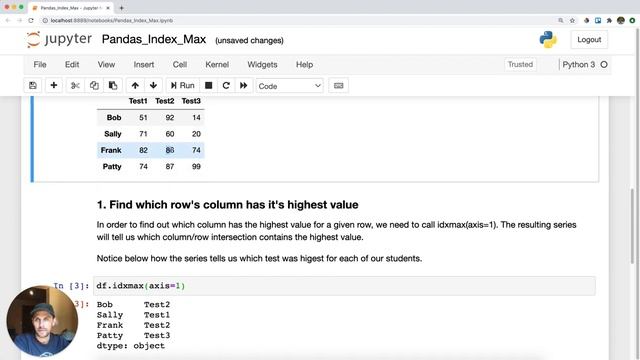Paste cells below icon
640x360 pixels.
pyautogui.click(x=113, y=85)
